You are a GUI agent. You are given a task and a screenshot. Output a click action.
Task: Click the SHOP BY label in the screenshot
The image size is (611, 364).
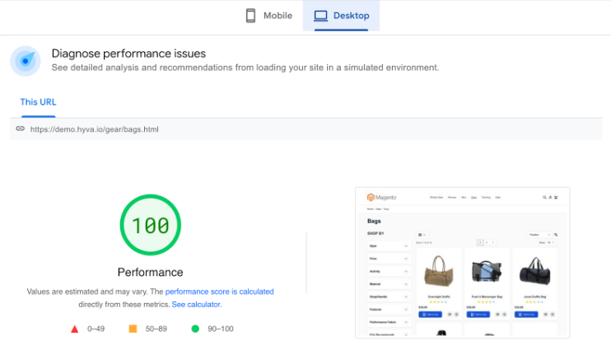tap(375, 233)
